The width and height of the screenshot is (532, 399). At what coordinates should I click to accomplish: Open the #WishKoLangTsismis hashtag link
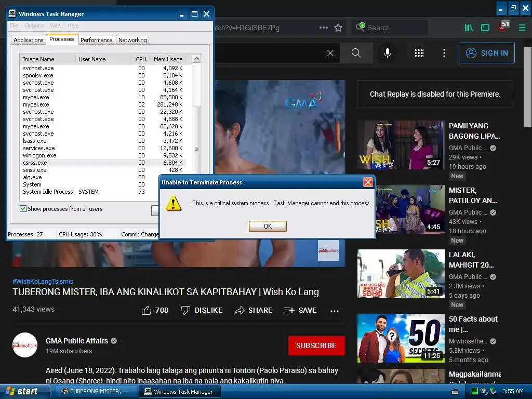pyautogui.click(x=43, y=281)
